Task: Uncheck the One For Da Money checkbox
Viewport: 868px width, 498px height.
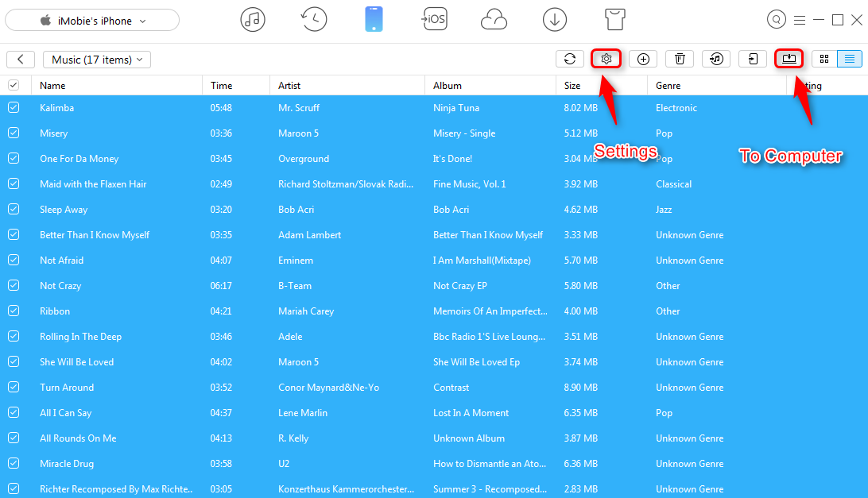Action: point(14,158)
